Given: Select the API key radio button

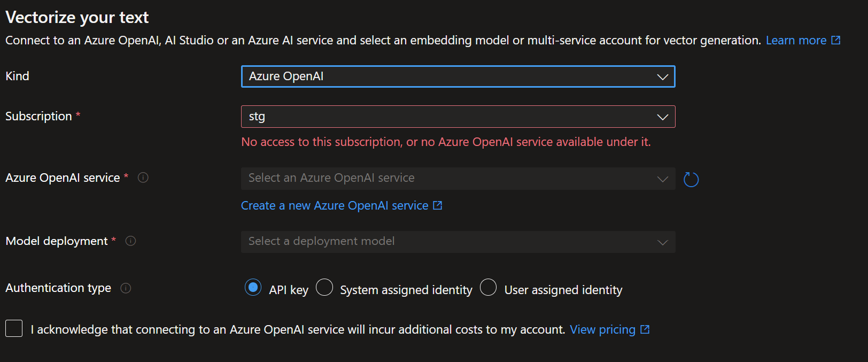Looking at the screenshot, I should 253,288.
